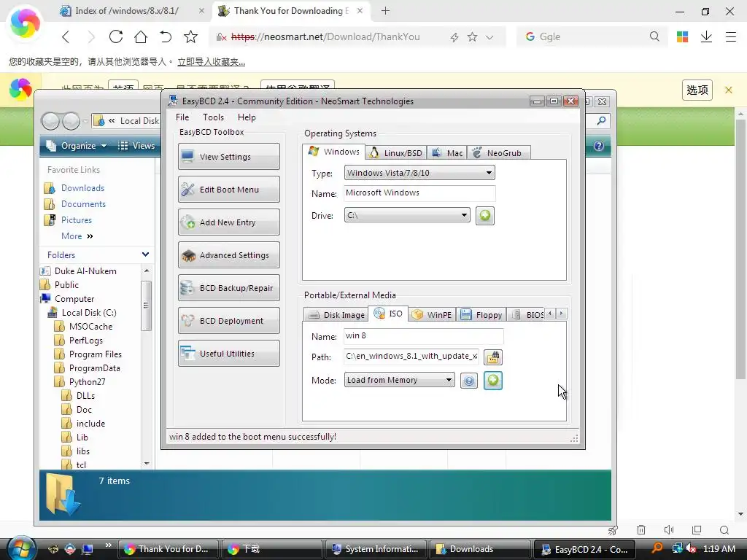Switch to the Mac tab
The width and height of the screenshot is (747, 560).
pos(447,153)
